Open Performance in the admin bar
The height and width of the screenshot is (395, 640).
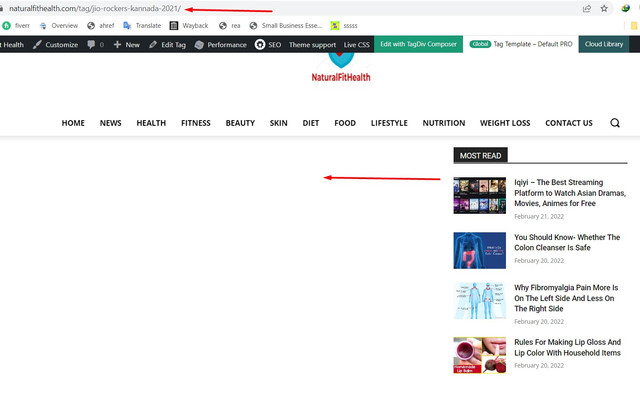221,44
